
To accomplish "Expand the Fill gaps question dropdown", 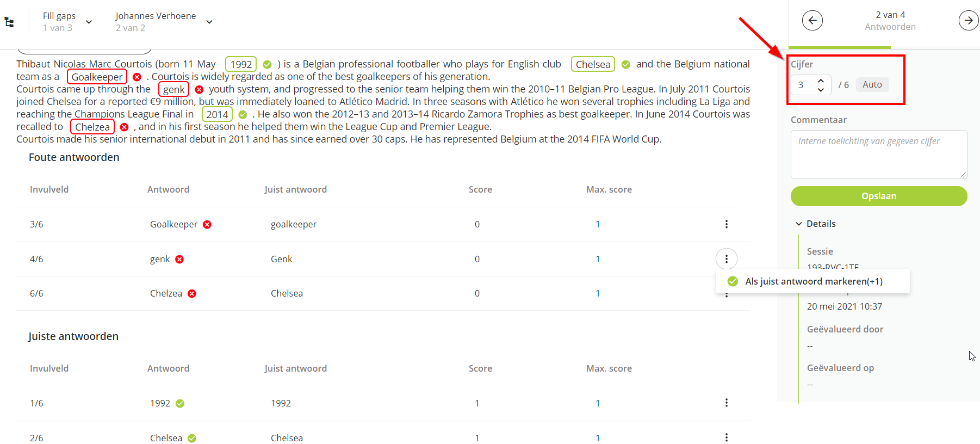I will [89, 22].
